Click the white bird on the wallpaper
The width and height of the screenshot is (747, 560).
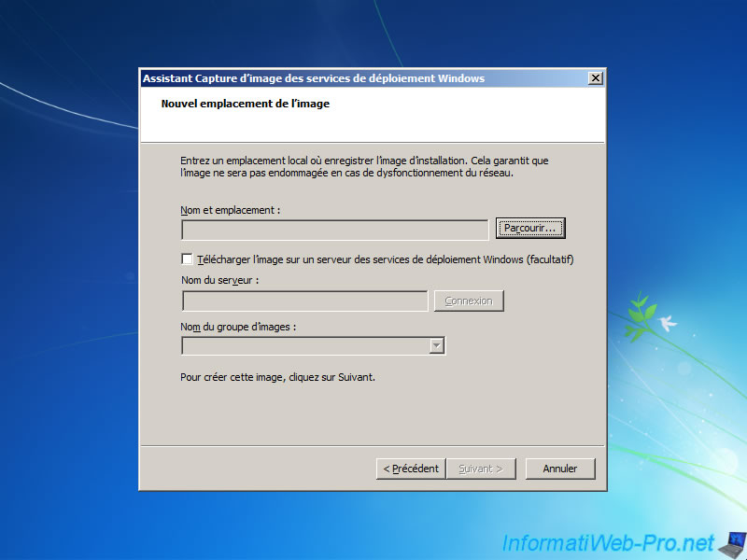point(667,324)
